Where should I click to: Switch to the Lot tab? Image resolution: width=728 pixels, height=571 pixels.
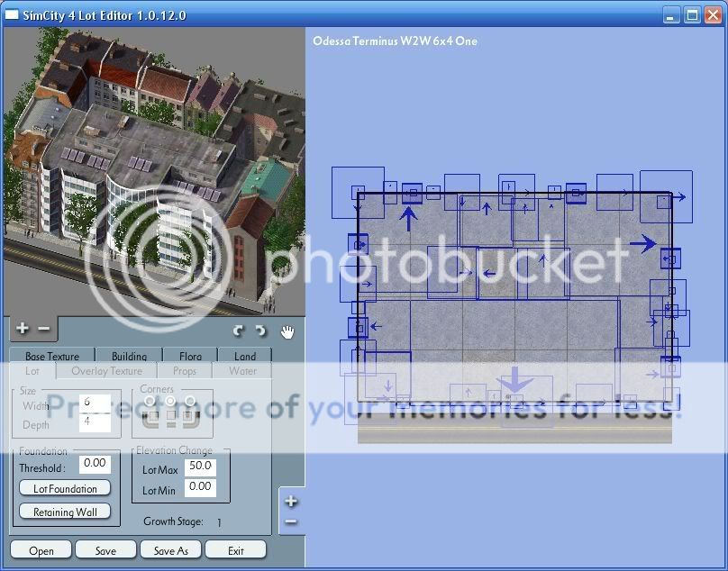tap(32, 371)
